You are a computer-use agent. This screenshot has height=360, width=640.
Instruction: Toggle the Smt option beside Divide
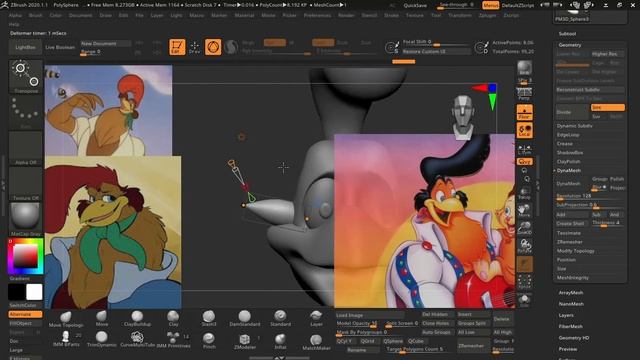click(608, 107)
